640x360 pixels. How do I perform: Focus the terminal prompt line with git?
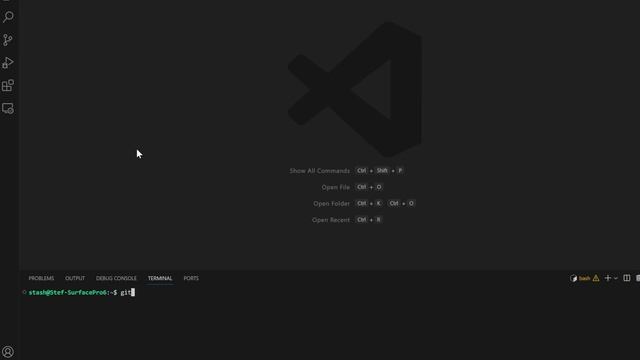[82, 293]
